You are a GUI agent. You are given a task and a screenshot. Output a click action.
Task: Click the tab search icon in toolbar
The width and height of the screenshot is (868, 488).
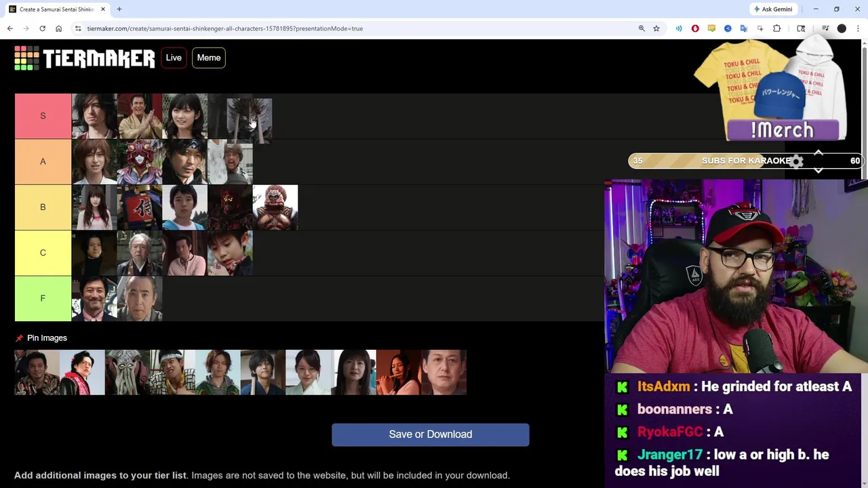[801, 28]
